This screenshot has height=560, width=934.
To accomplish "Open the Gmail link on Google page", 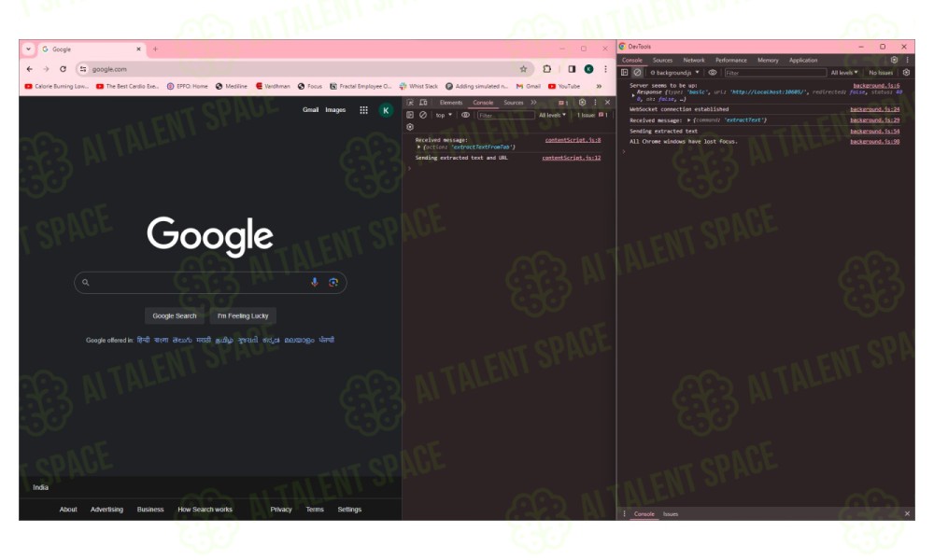I will (x=310, y=110).
